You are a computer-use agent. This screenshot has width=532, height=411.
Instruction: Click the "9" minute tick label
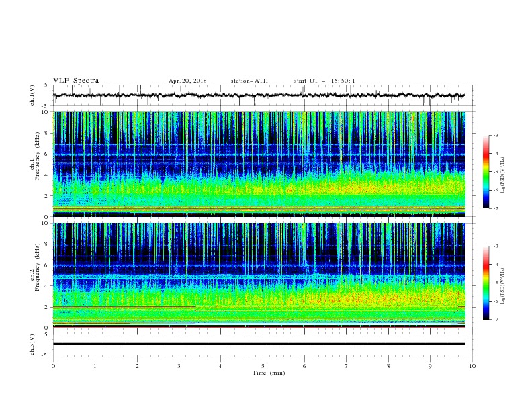[430, 366]
